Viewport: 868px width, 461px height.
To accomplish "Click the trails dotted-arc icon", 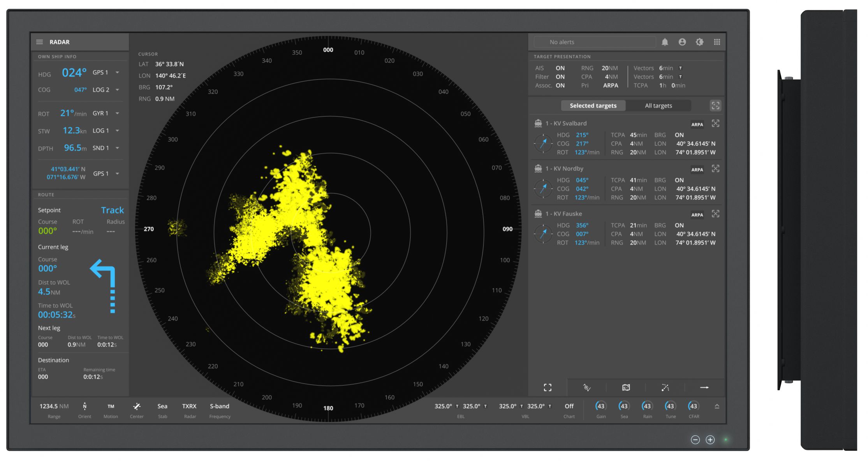I will pos(665,387).
